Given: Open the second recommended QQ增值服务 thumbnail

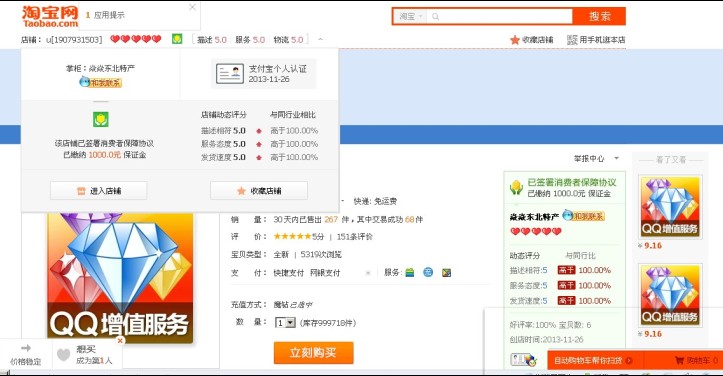Looking at the screenshot, I should 670,295.
